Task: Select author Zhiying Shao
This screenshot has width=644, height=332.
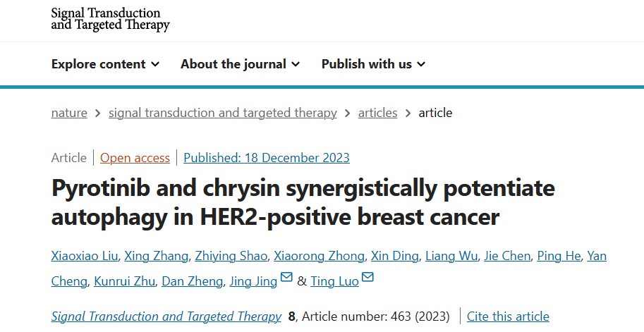Action: [231, 256]
